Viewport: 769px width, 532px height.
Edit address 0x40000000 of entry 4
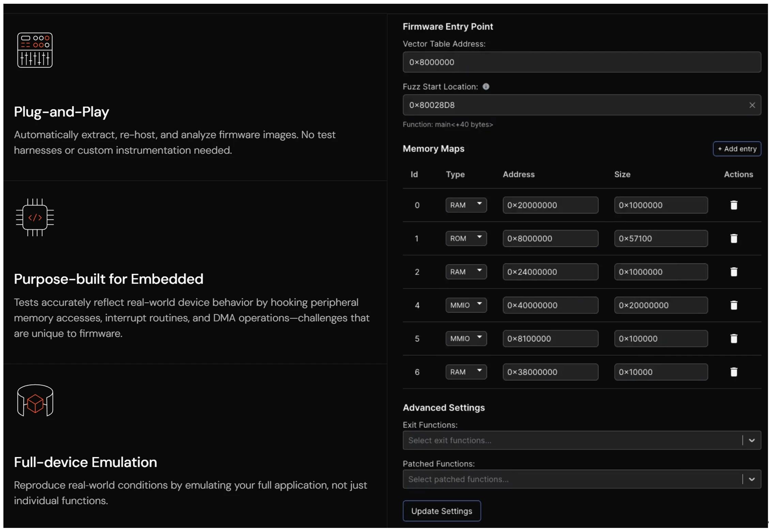tap(550, 305)
